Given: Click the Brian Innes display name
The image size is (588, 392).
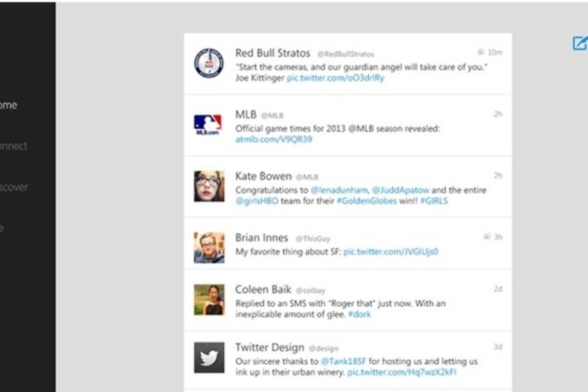Looking at the screenshot, I should pyautogui.click(x=262, y=237).
